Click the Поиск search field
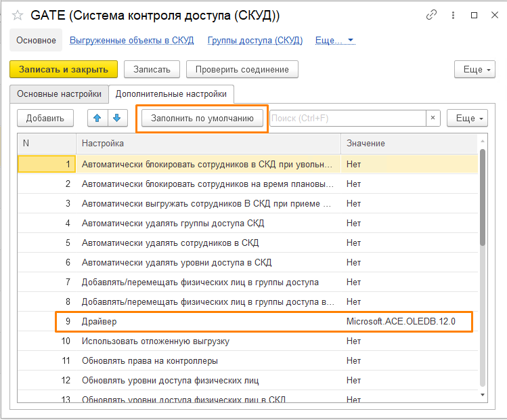Screen dimensions: 507x420 [347, 118]
